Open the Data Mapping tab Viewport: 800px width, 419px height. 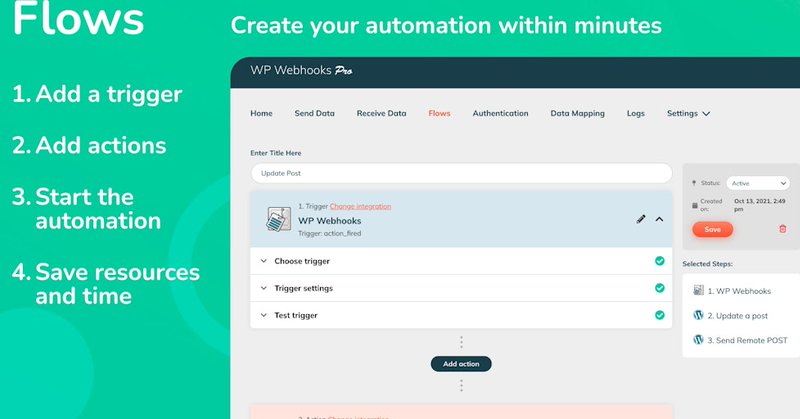tap(577, 113)
